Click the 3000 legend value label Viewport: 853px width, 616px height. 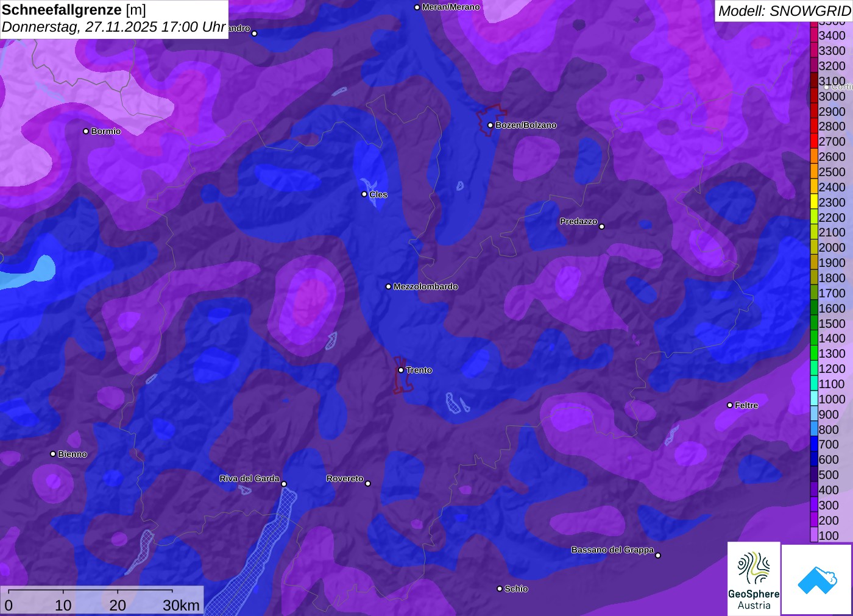pyautogui.click(x=832, y=96)
